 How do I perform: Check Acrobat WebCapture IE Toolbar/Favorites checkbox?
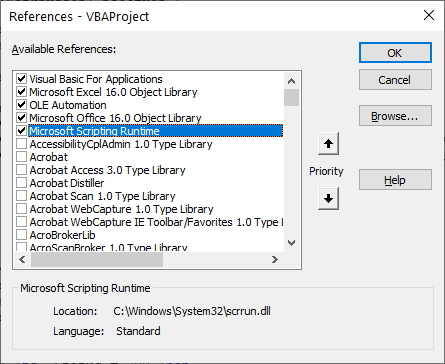pyautogui.click(x=21, y=222)
